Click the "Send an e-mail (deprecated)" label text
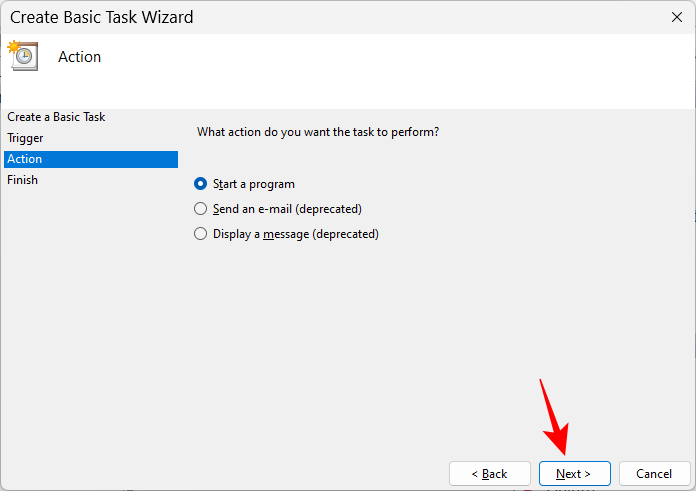 point(287,209)
